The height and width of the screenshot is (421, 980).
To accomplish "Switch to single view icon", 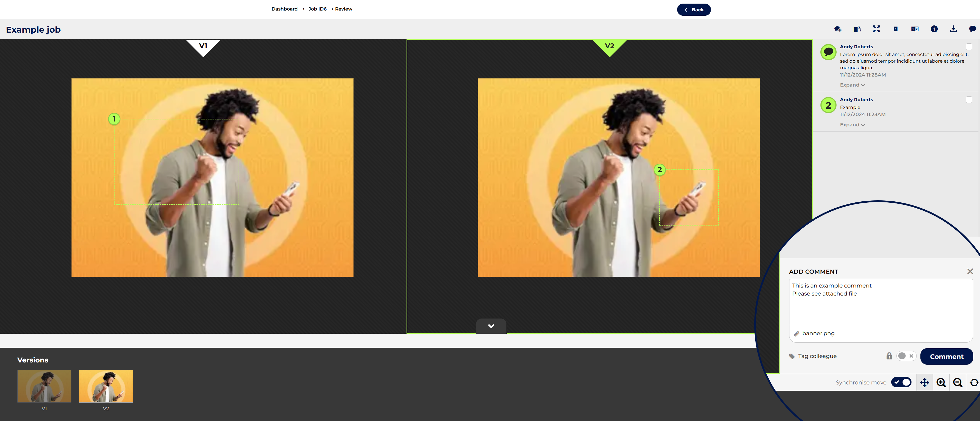I will coord(896,29).
